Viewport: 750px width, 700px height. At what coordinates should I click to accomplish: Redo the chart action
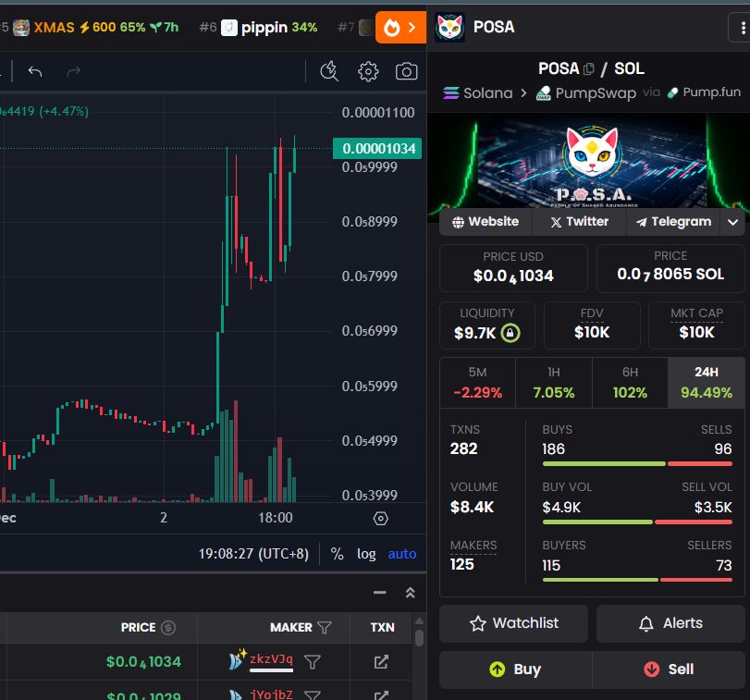click(x=74, y=72)
